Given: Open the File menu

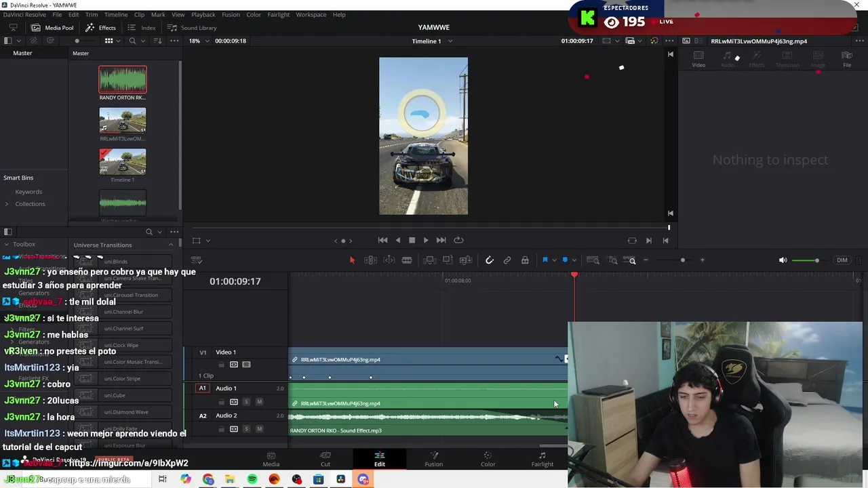Looking at the screenshot, I should tap(57, 14).
